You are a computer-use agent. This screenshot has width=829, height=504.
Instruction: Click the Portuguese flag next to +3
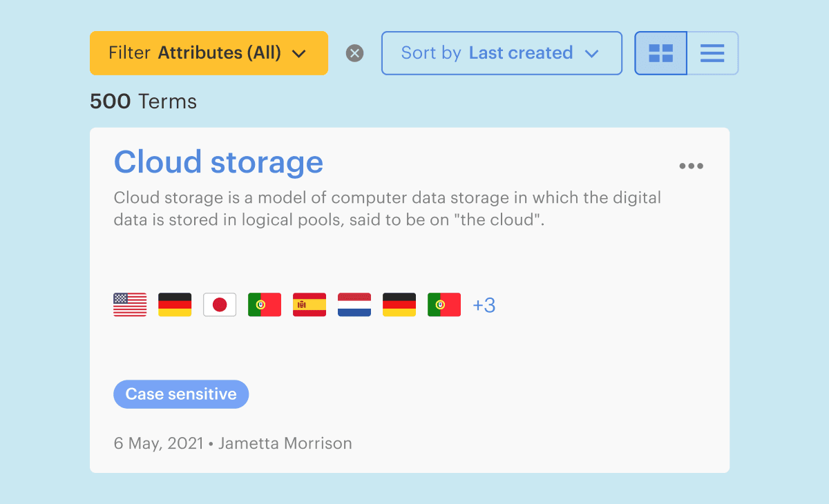tap(444, 304)
